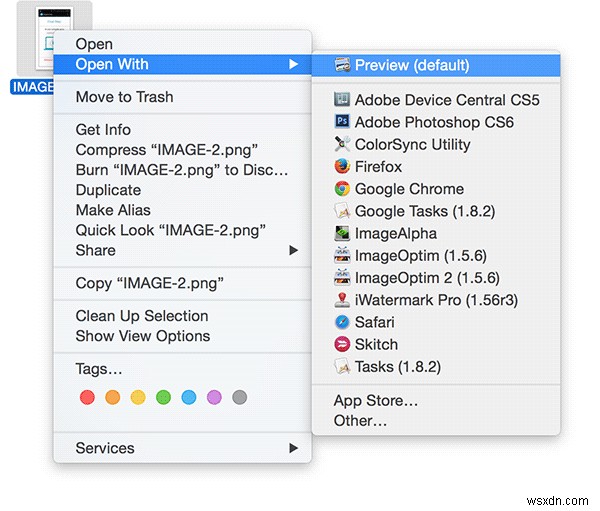The width and height of the screenshot is (600, 511).
Task: Click the Adobe Photoshop CS6 icon
Action: point(342,122)
